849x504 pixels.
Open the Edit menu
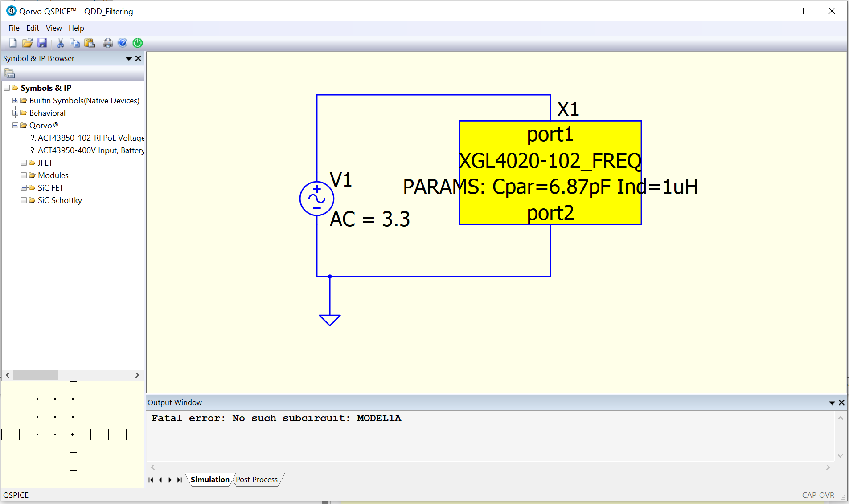tap(33, 28)
